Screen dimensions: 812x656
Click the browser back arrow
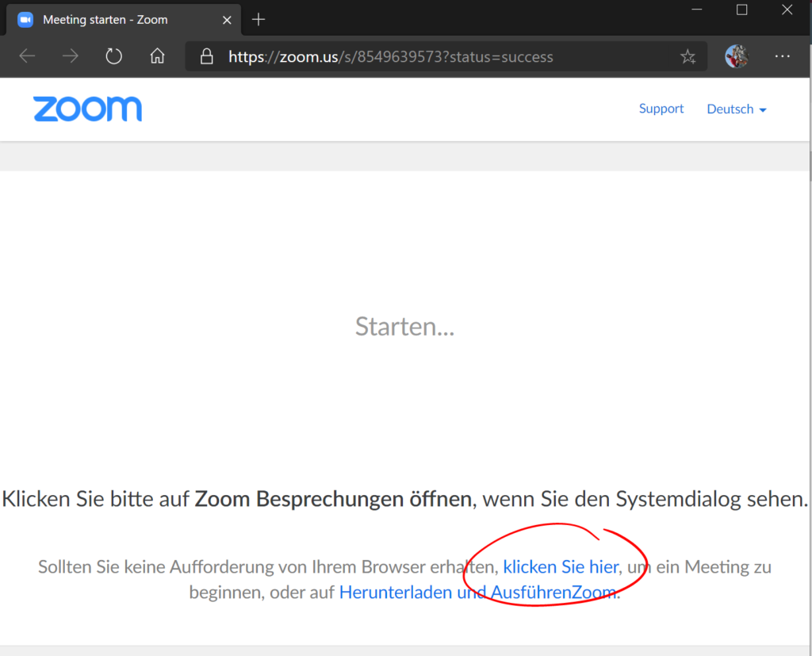click(x=27, y=56)
